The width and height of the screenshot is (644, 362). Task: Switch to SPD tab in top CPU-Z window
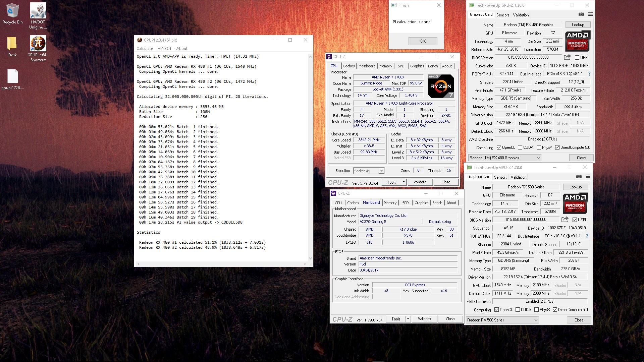(x=401, y=66)
